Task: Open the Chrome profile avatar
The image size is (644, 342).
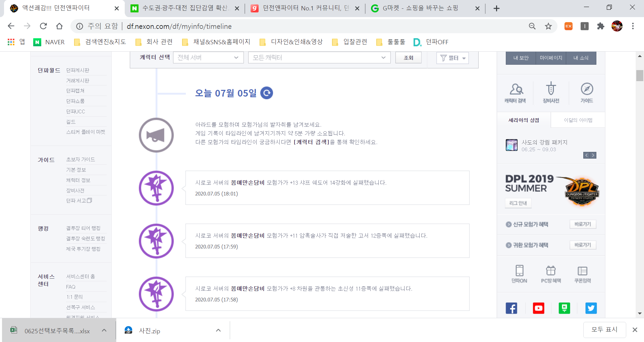Action: point(617,26)
